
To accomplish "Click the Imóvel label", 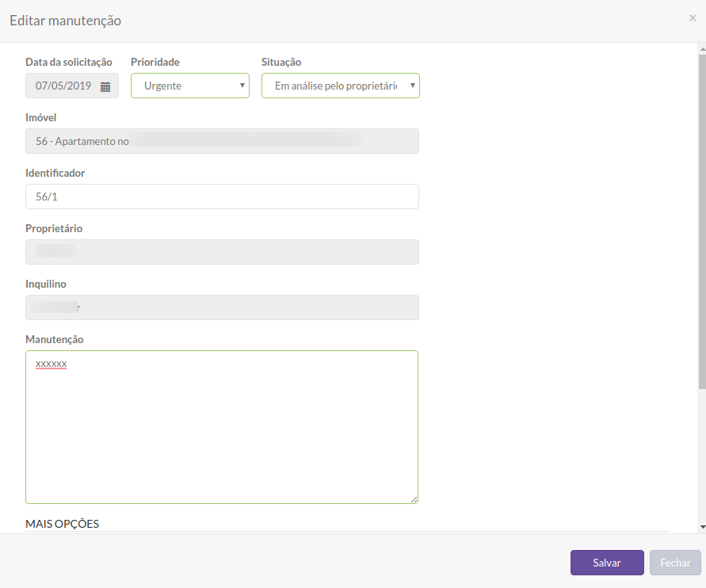I will 41,117.
